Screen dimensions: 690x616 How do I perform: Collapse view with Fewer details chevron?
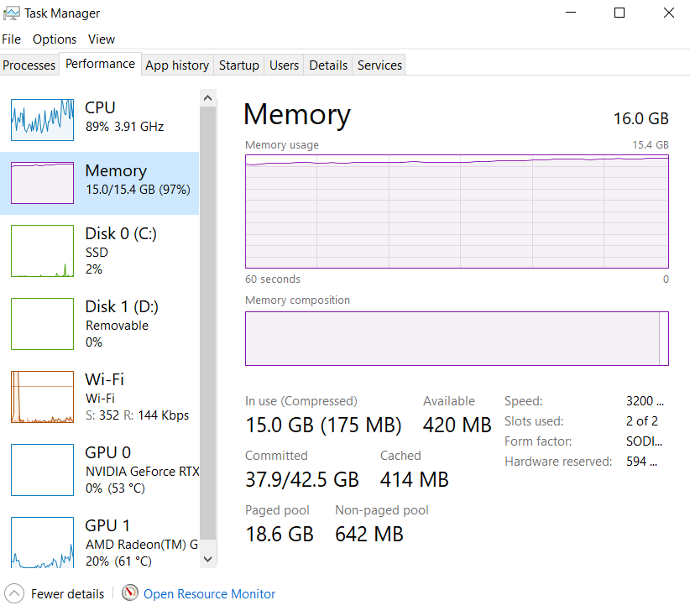(13, 593)
